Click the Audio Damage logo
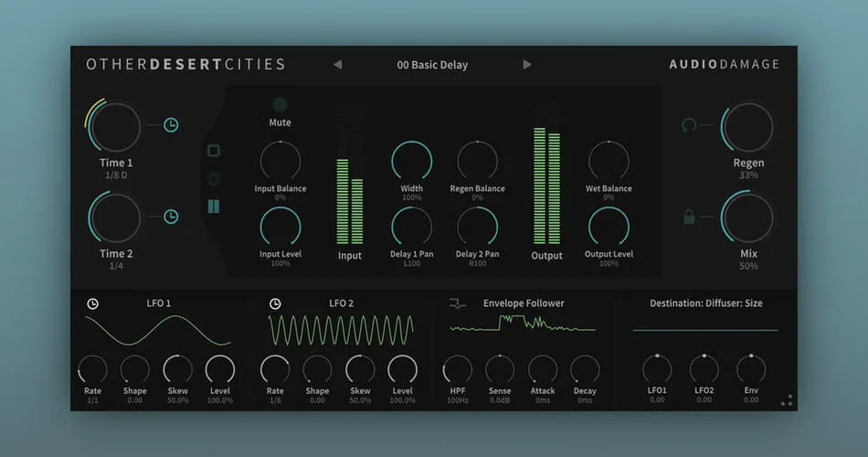868x457 pixels. point(724,64)
